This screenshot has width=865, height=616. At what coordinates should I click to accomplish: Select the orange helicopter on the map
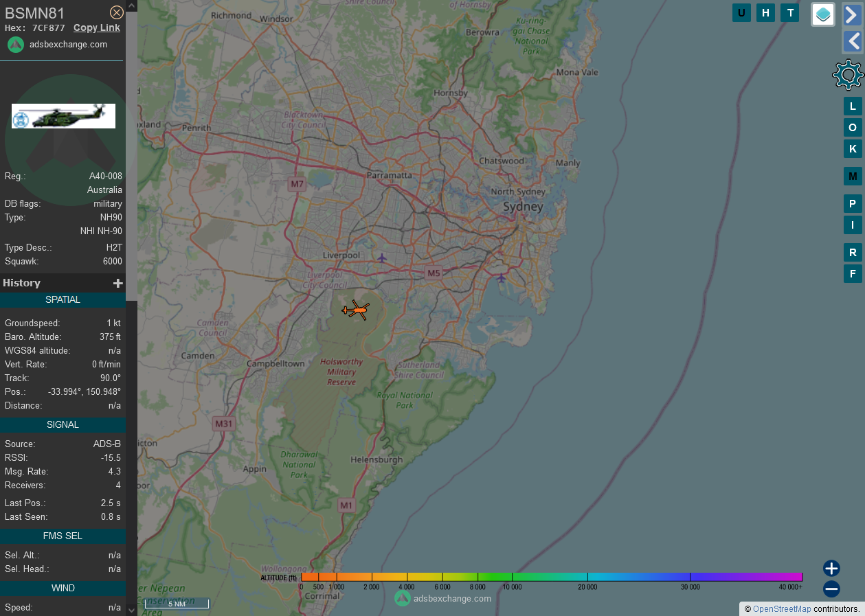click(356, 310)
